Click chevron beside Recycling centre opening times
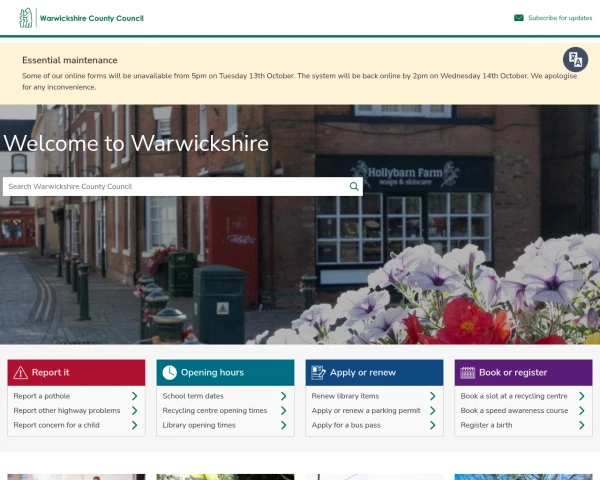 [284, 410]
